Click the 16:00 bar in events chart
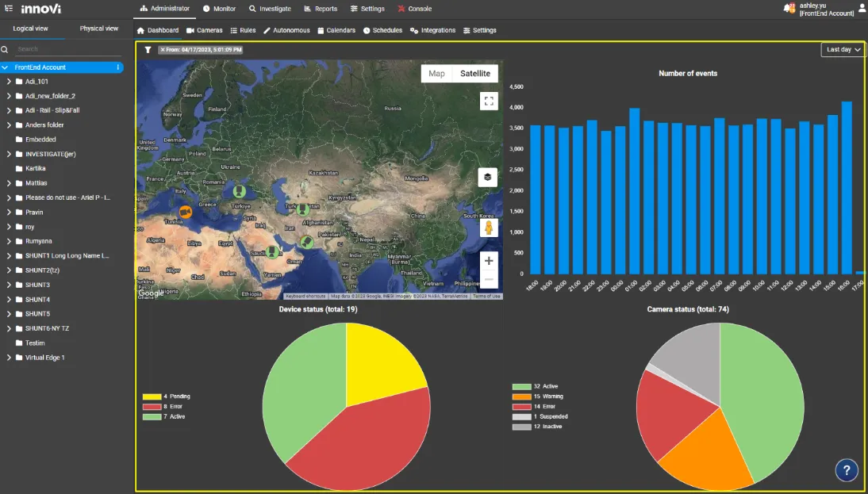 coord(847,188)
